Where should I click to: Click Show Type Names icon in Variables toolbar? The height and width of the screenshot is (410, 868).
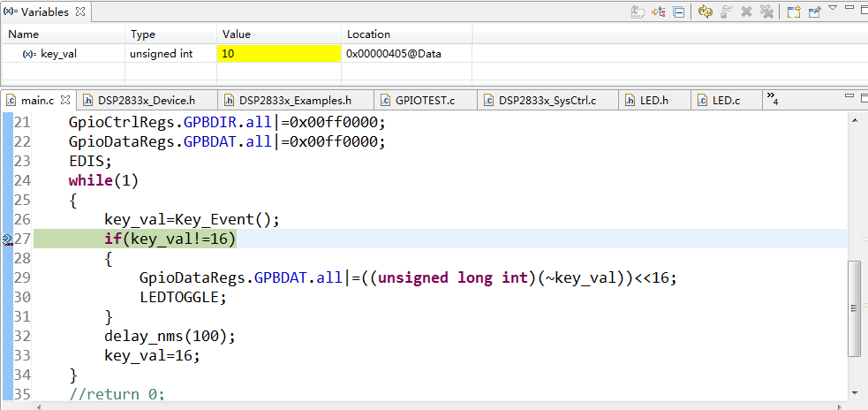pyautogui.click(x=638, y=11)
